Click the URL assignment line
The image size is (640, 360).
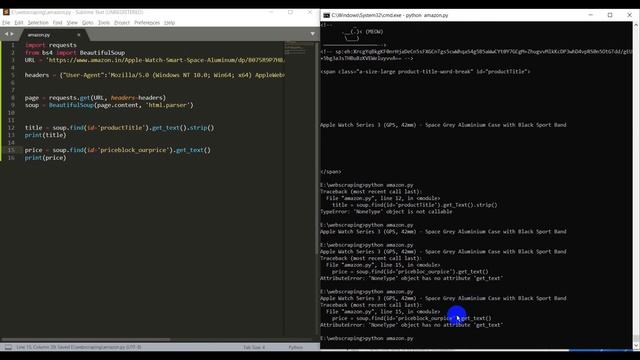(x=154, y=60)
